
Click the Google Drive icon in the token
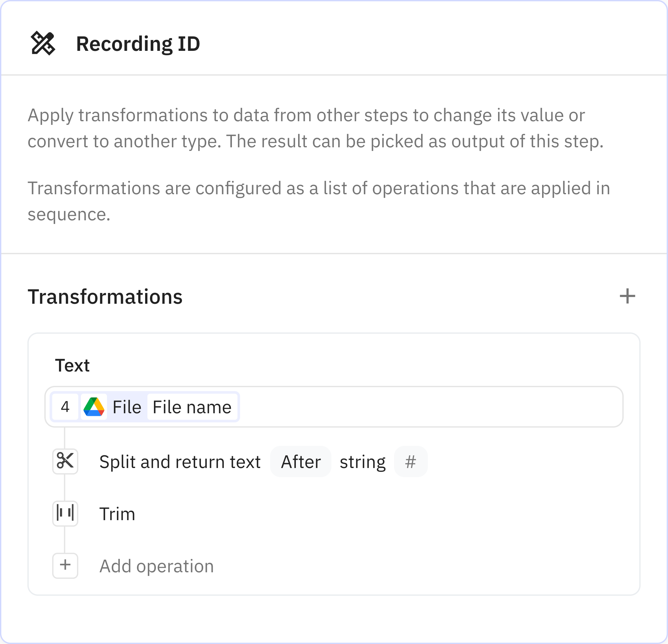(x=94, y=407)
